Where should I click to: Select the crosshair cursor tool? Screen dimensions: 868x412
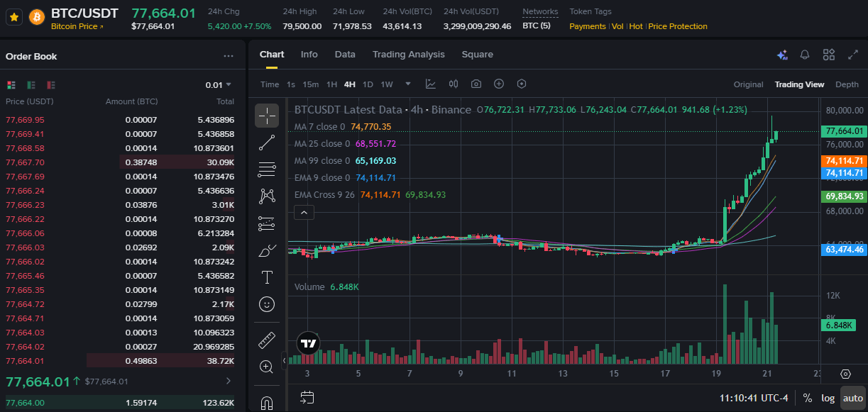[267, 115]
